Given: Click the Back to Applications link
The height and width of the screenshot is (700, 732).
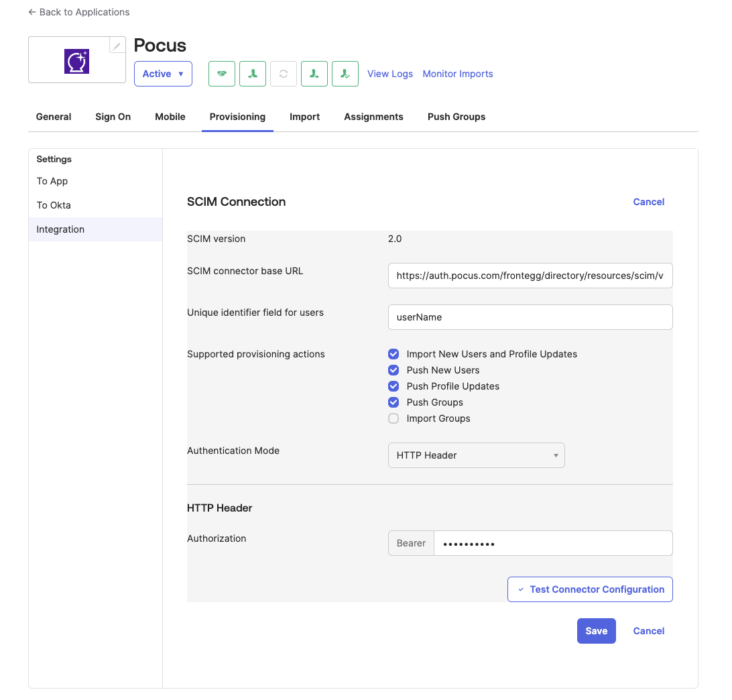Looking at the screenshot, I should point(79,12).
